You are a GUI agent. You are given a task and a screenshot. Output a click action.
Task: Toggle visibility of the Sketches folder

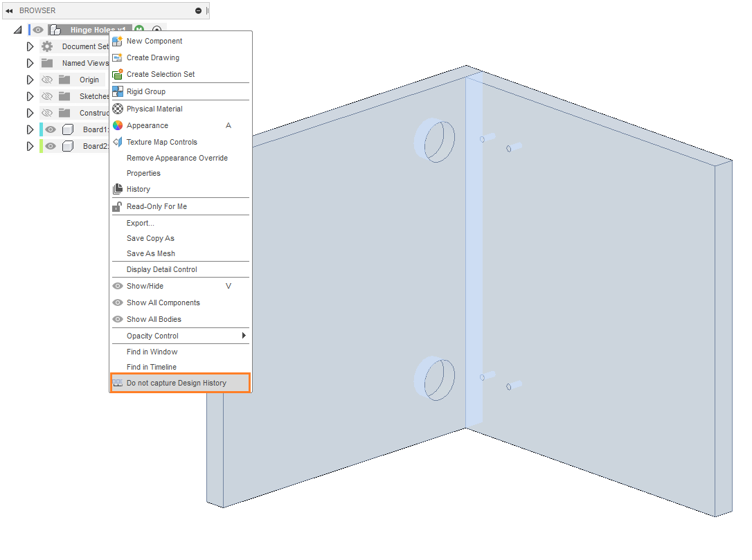pyautogui.click(x=47, y=96)
